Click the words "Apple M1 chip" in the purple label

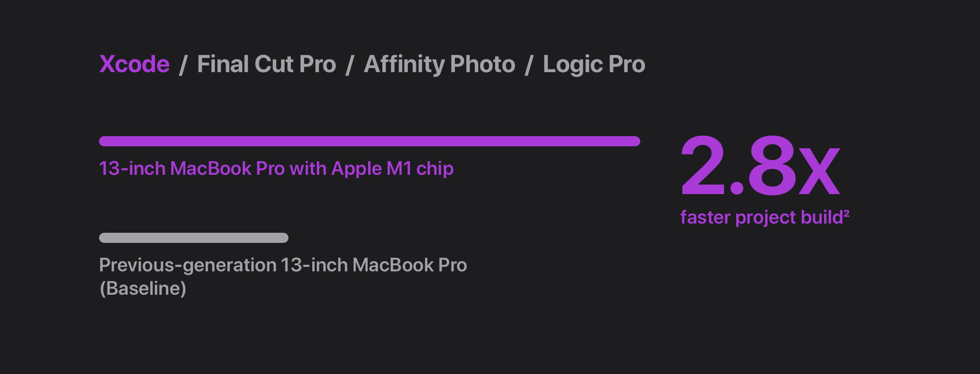(392, 169)
